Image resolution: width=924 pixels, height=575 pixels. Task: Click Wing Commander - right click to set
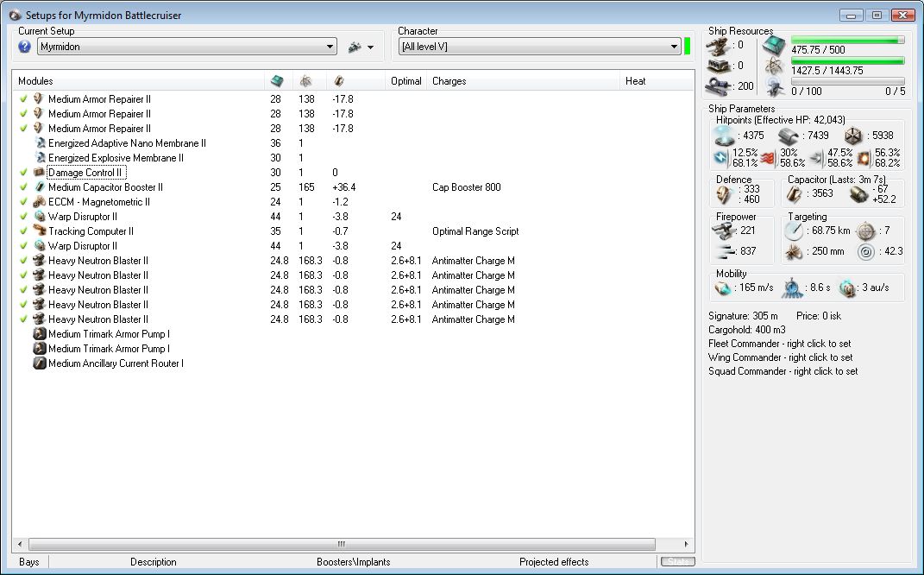[780, 357]
